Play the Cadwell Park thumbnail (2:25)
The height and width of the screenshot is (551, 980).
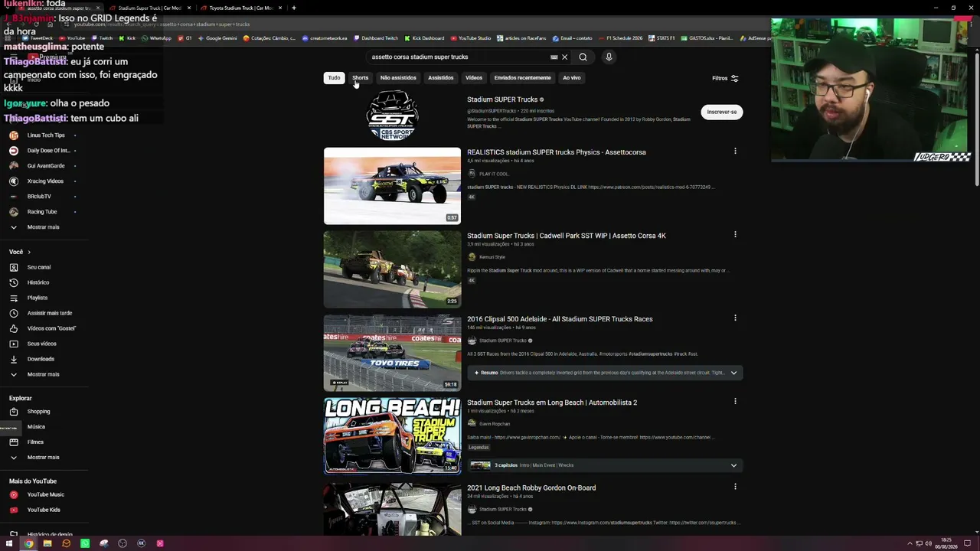pos(392,269)
